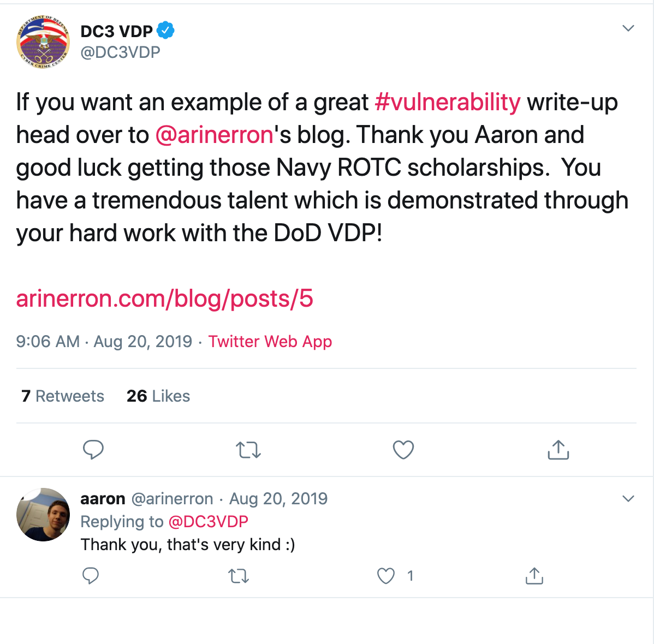The width and height of the screenshot is (654, 644).
Task: Click the @DC3VDP mention in reply
Action: coord(208,522)
